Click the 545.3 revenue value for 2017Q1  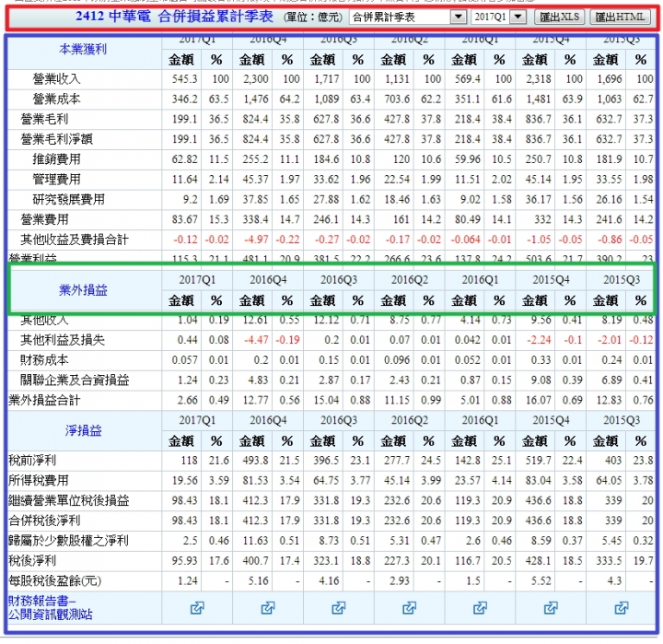click(184, 78)
